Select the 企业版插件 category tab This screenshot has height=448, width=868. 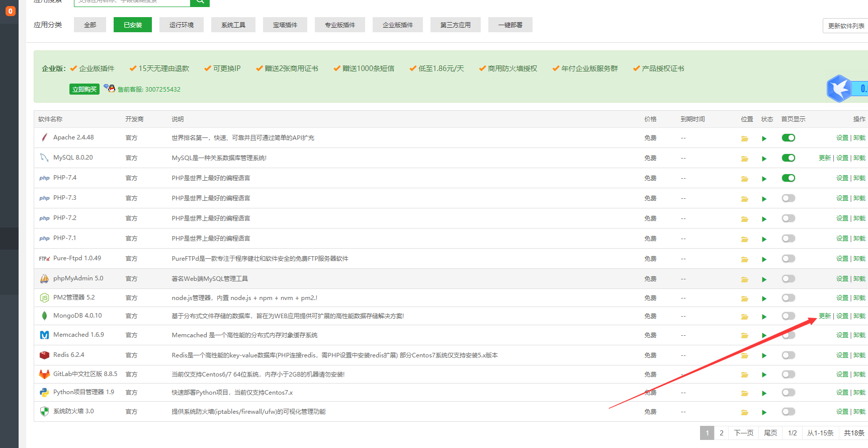398,25
